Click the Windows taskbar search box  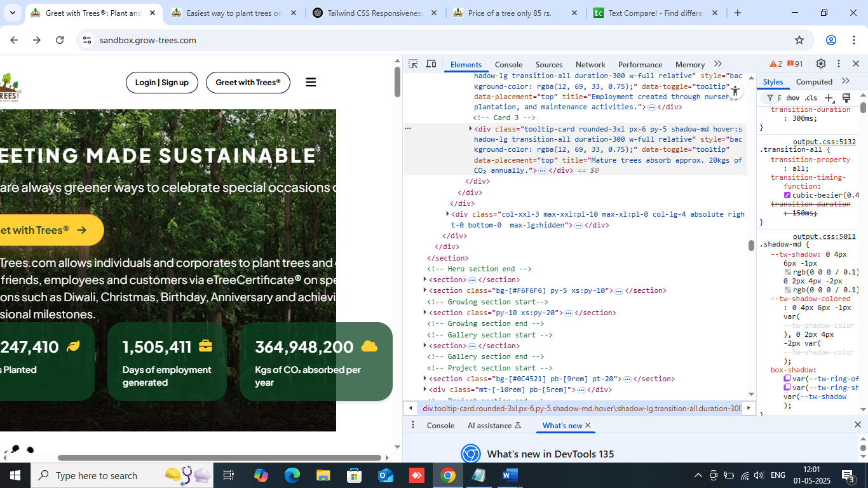click(95, 475)
